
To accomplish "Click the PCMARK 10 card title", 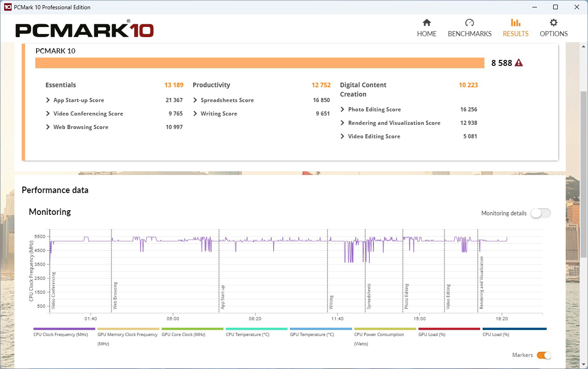I will [55, 51].
